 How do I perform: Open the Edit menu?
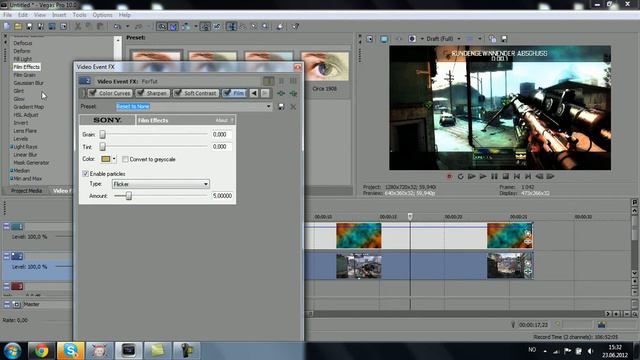23,15
